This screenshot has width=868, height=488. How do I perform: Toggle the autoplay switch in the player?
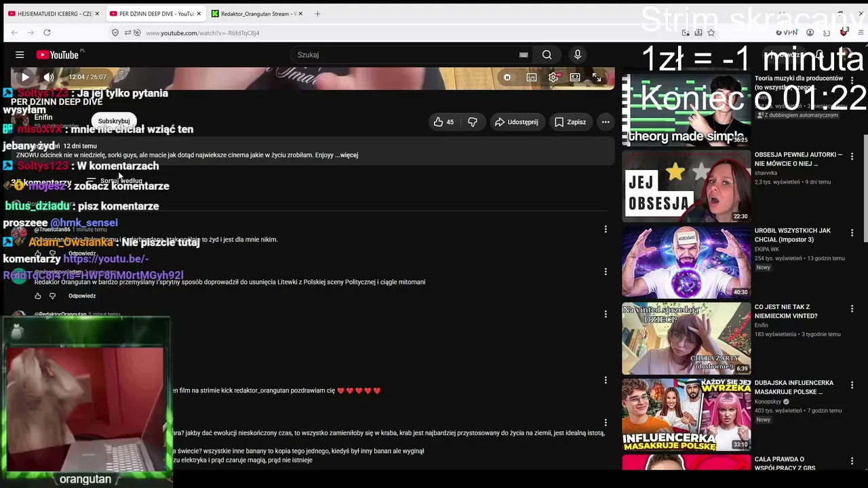coord(507,77)
